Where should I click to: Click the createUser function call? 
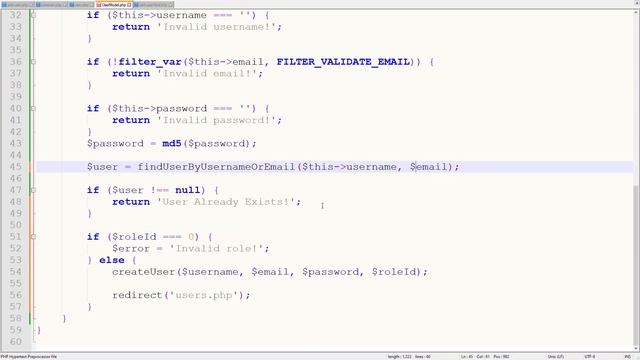[x=144, y=272]
